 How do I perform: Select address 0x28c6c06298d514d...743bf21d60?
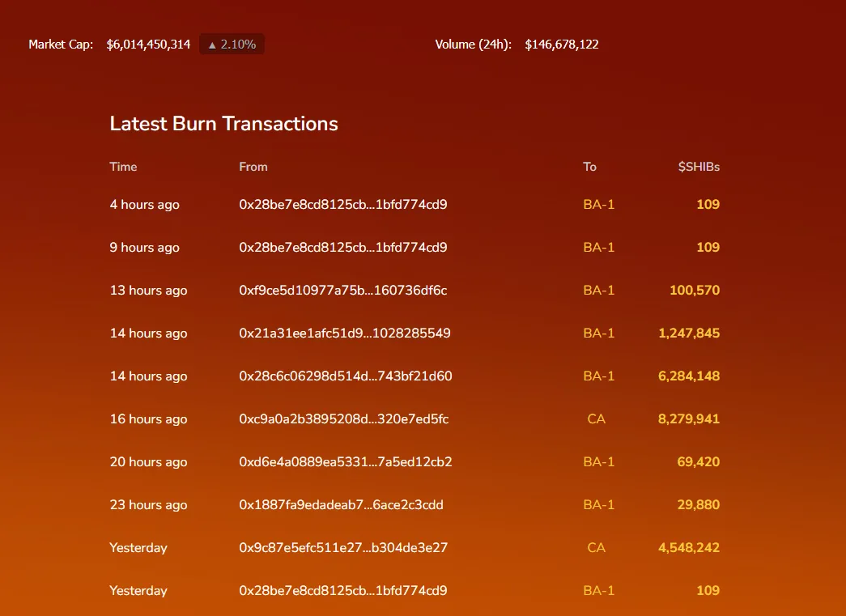tap(345, 376)
